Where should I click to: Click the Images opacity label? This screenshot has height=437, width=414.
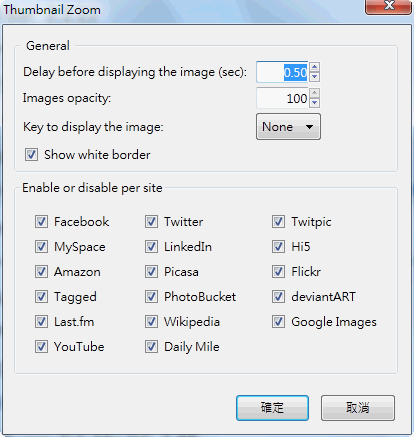pos(67,98)
